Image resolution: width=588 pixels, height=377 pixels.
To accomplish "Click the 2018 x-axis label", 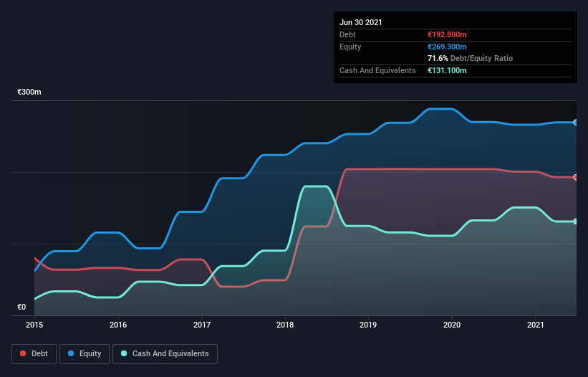I will pyautogui.click(x=285, y=325).
